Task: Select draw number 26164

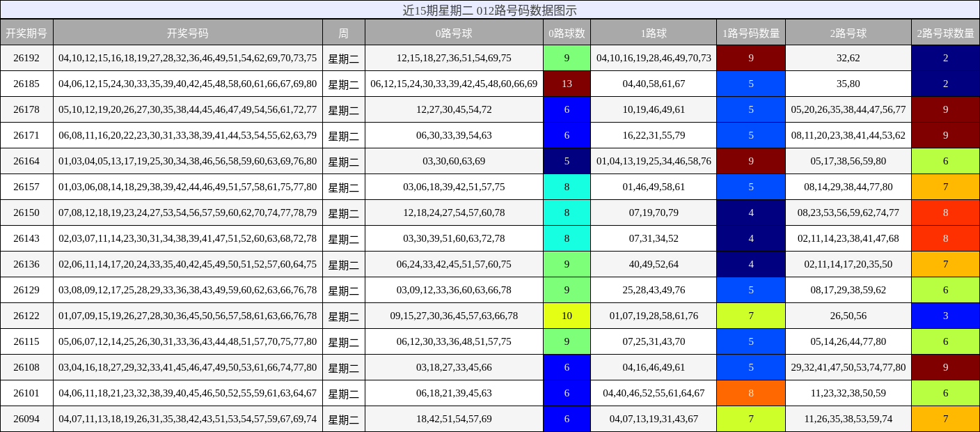Action: (x=26, y=161)
